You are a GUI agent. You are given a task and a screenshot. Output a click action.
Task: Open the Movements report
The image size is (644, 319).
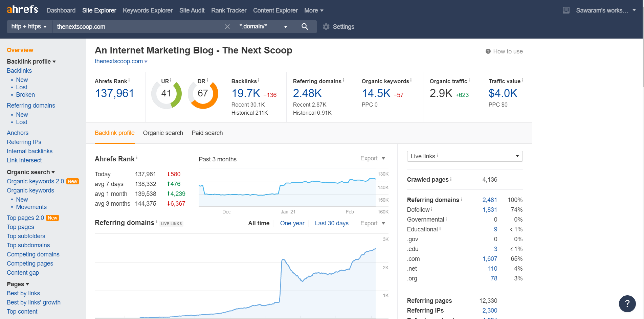(31, 207)
